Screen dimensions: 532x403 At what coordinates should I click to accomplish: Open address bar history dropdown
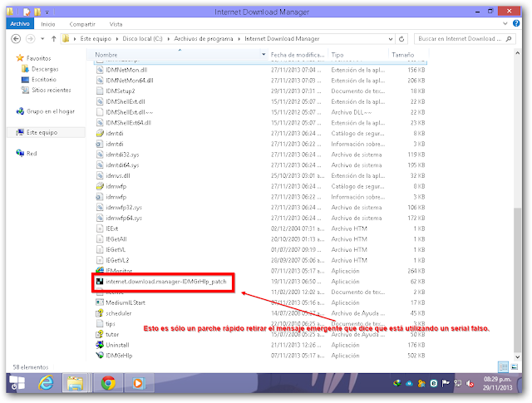pyautogui.click(x=391, y=39)
